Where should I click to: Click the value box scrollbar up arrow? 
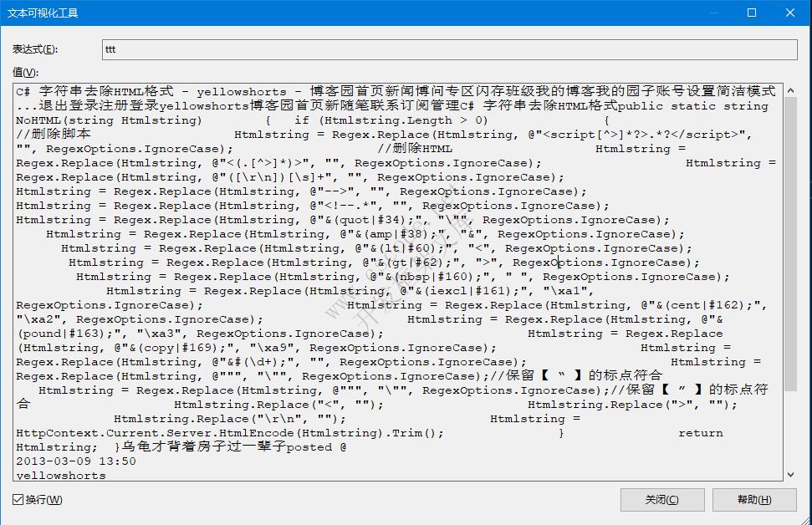pos(791,90)
